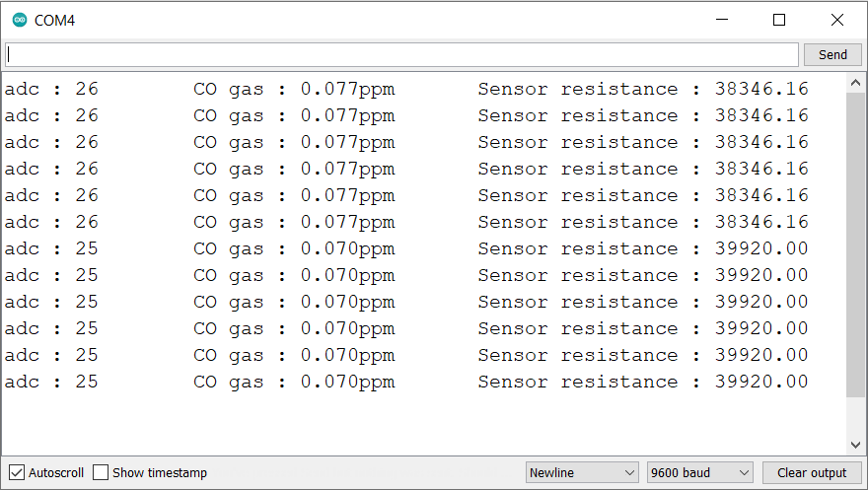This screenshot has height=490, width=868.
Task: Close the COM4 serial monitor window
Action: [837, 20]
